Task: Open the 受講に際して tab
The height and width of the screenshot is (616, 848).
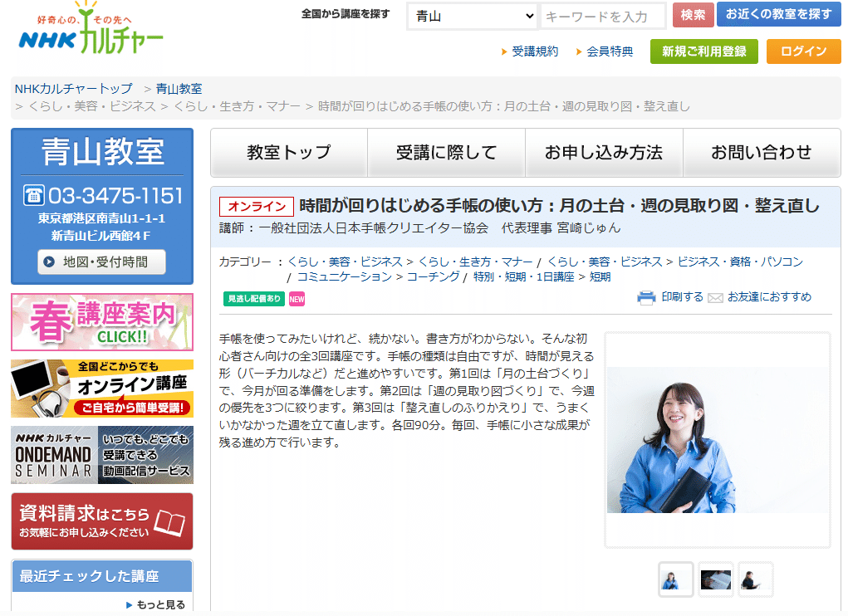Action: (x=447, y=153)
